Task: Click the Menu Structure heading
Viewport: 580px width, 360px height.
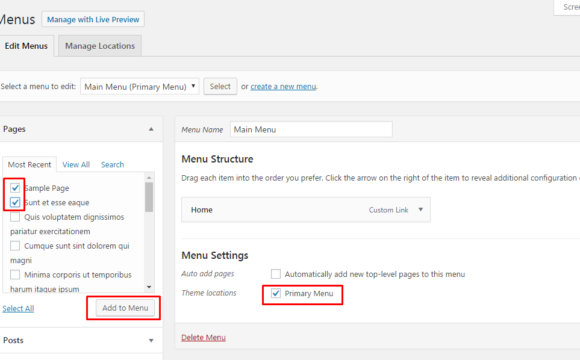Action: pos(217,159)
